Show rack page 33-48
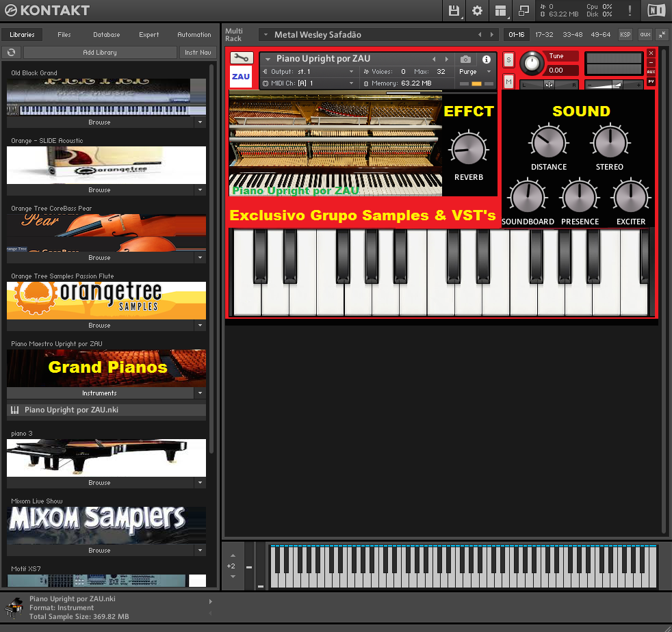The image size is (672, 632). [x=573, y=35]
